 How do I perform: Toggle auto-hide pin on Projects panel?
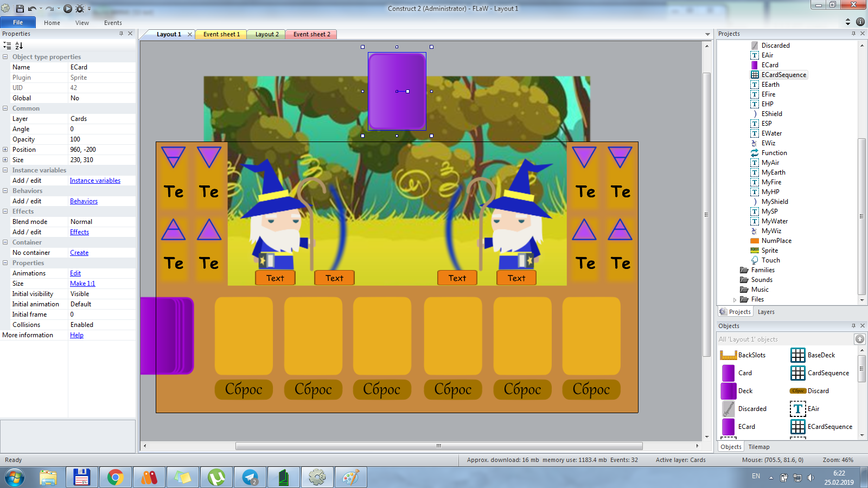[x=853, y=34]
